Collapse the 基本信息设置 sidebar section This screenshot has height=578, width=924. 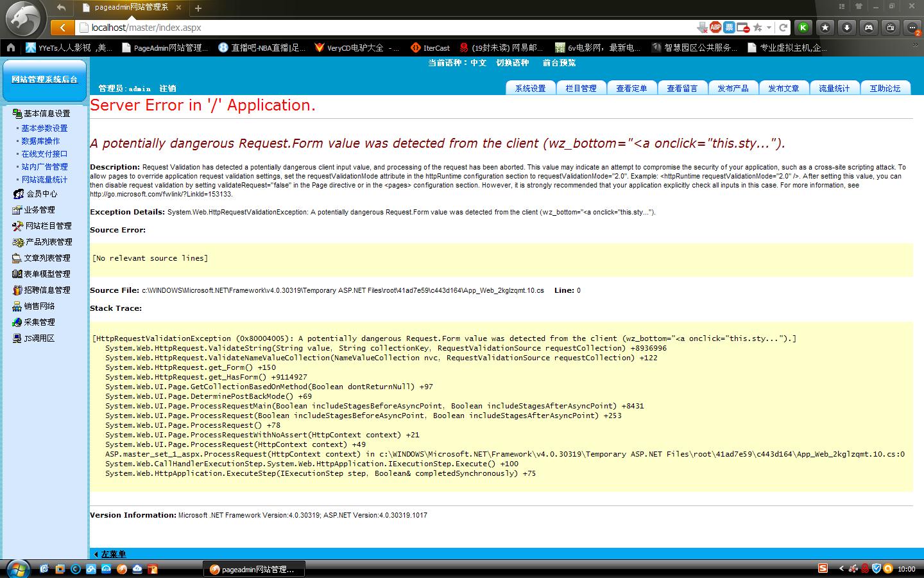pos(47,114)
